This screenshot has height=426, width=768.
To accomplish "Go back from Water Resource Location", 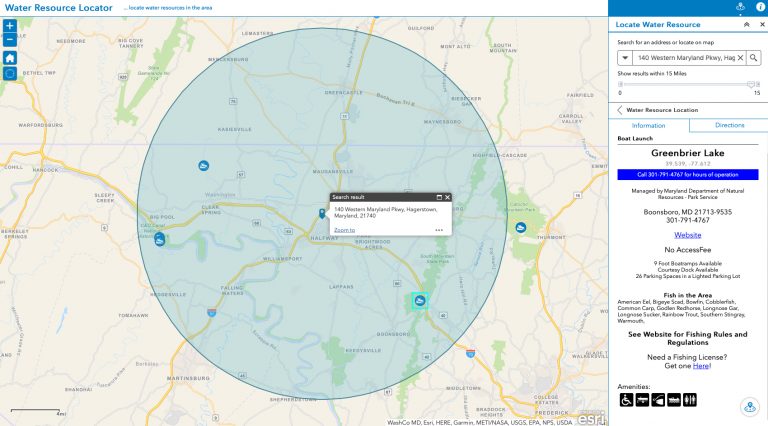I will tap(620, 110).
